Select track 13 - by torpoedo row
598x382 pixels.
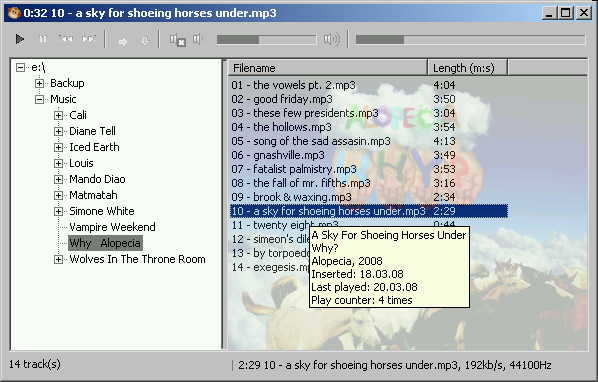tap(270, 253)
